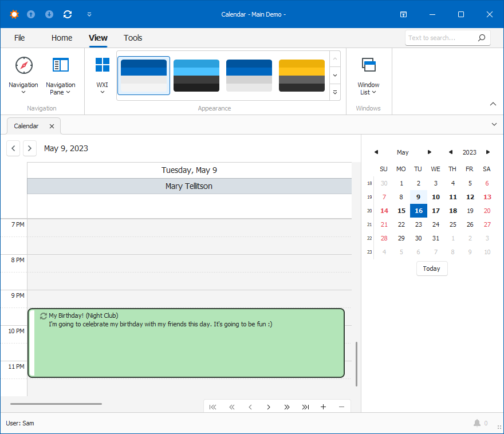The height and width of the screenshot is (434, 504).
Task: Click the vertical scrollbar of the schedule
Action: click(x=356, y=364)
